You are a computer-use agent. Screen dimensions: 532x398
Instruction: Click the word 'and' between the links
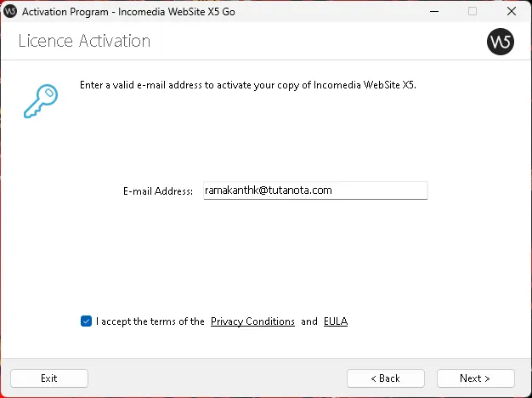309,321
